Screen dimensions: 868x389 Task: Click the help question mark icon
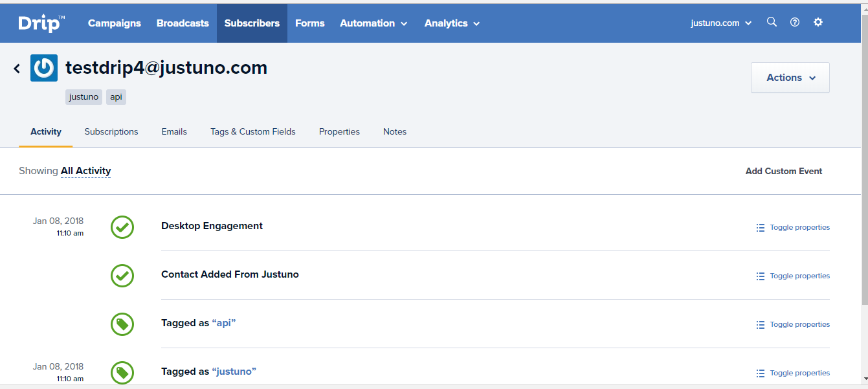795,22
